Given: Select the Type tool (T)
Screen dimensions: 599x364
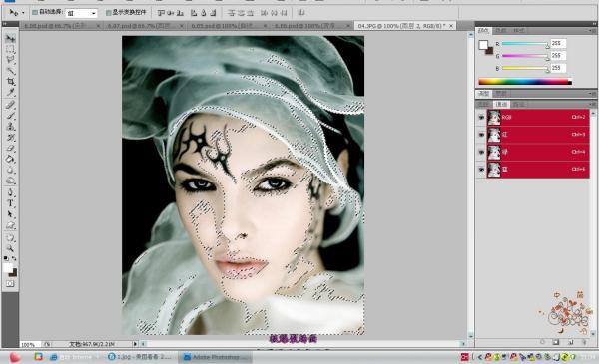Looking at the screenshot, I should point(10,203).
